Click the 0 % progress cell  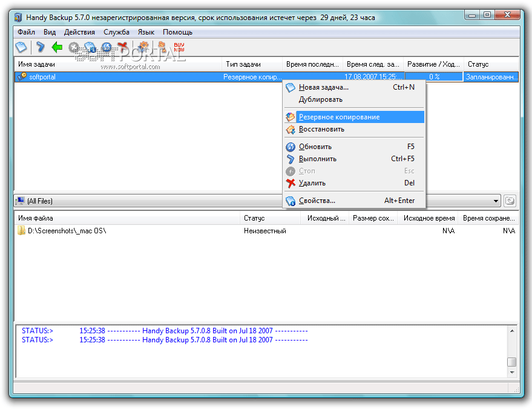click(434, 77)
